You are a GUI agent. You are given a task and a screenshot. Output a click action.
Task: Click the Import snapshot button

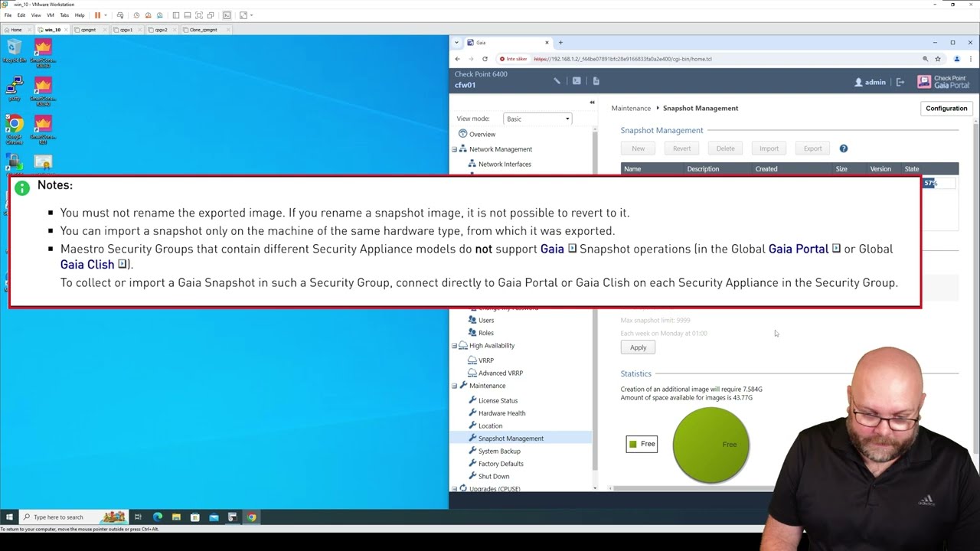[769, 148]
